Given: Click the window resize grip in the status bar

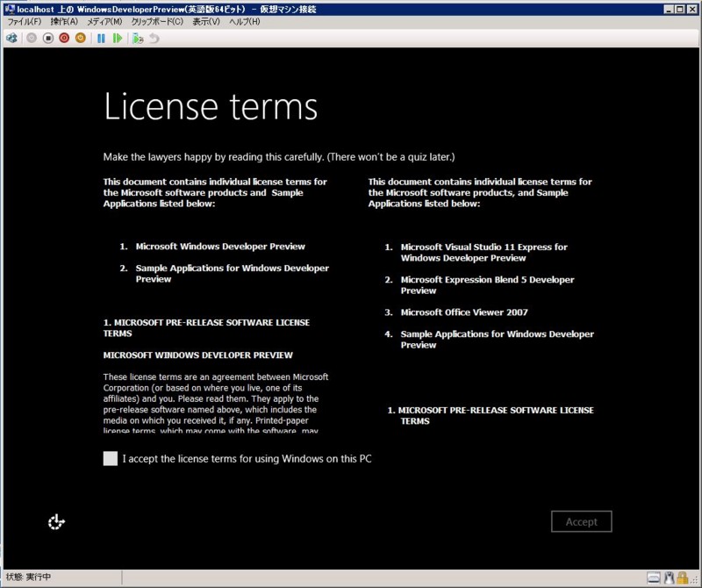Looking at the screenshot, I should tap(694, 580).
